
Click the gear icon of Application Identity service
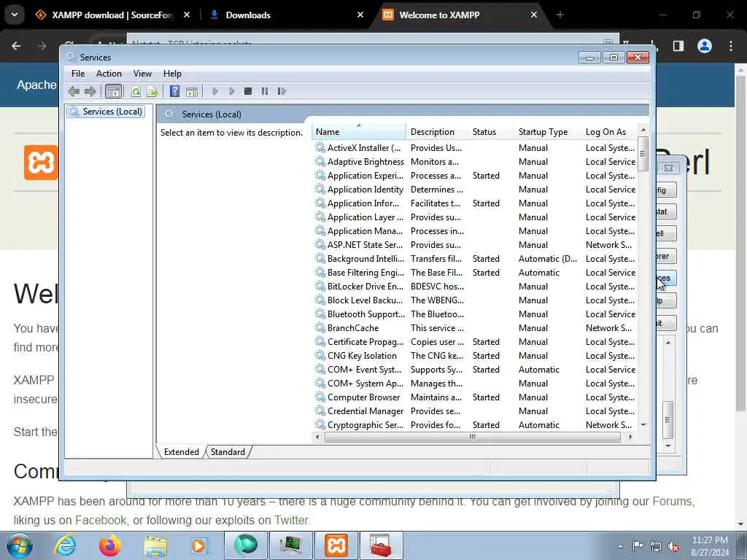(320, 189)
